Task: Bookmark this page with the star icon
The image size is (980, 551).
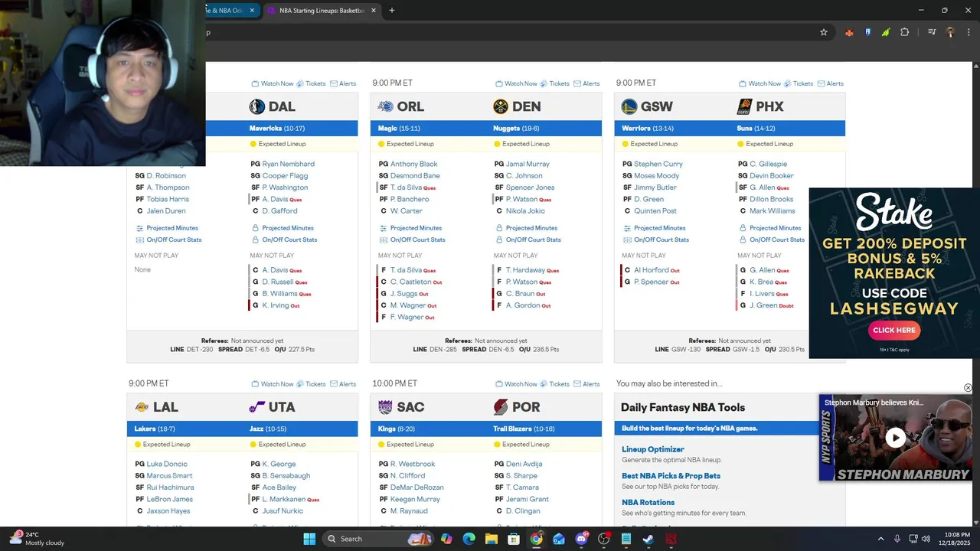Action: pos(824,32)
